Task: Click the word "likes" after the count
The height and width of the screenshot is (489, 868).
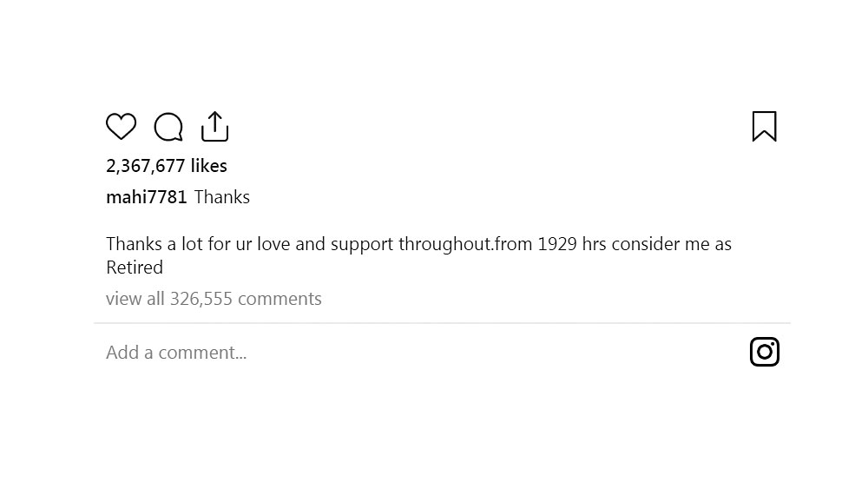Action: coord(209,166)
